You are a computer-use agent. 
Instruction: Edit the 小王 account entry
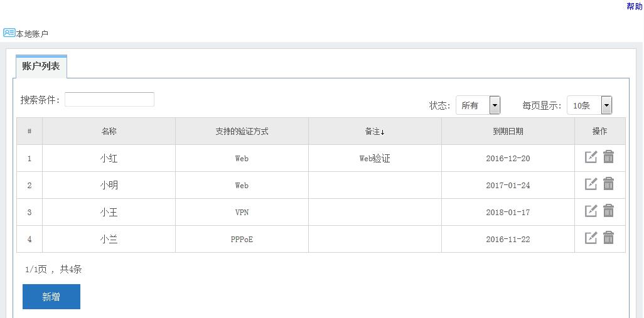pyautogui.click(x=591, y=211)
